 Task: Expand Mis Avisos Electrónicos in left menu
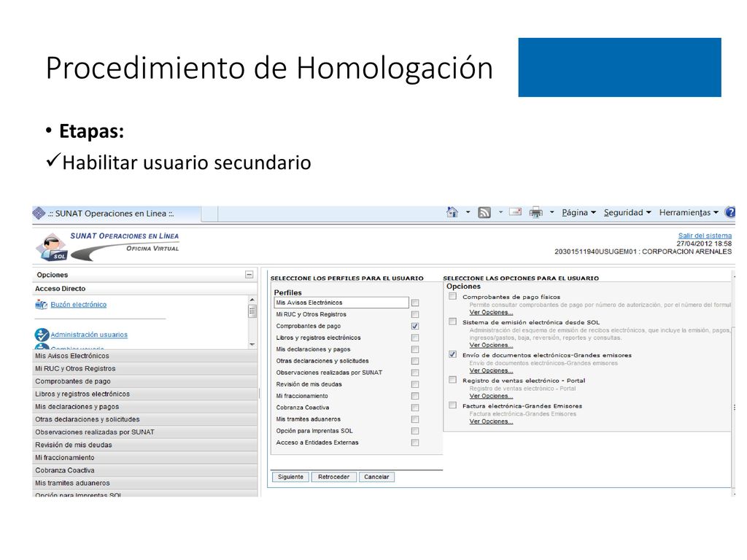[x=145, y=356]
